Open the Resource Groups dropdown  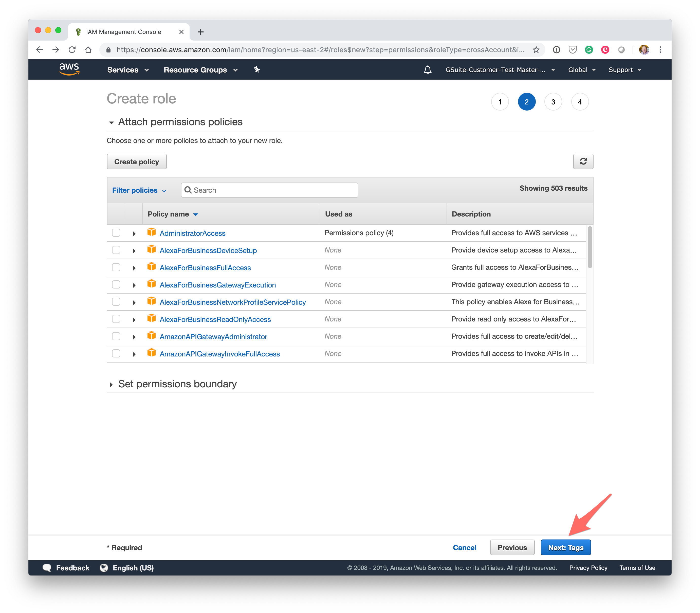pyautogui.click(x=200, y=70)
